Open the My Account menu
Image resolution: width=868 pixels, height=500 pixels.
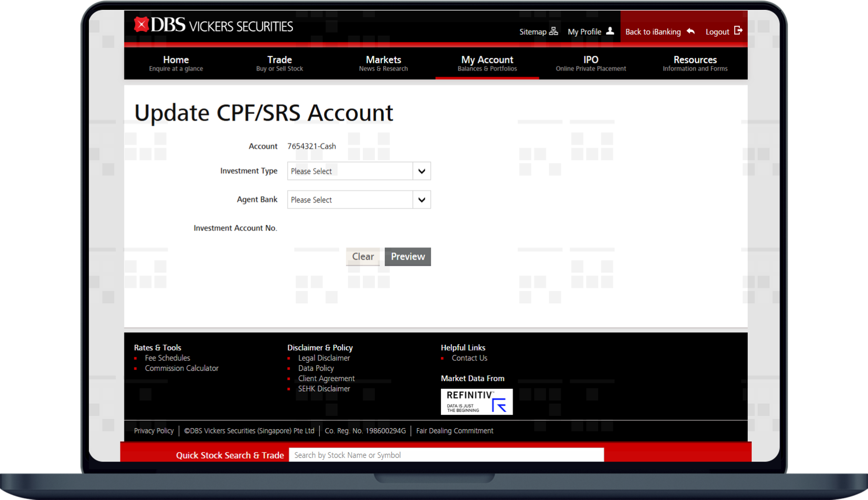point(487,63)
